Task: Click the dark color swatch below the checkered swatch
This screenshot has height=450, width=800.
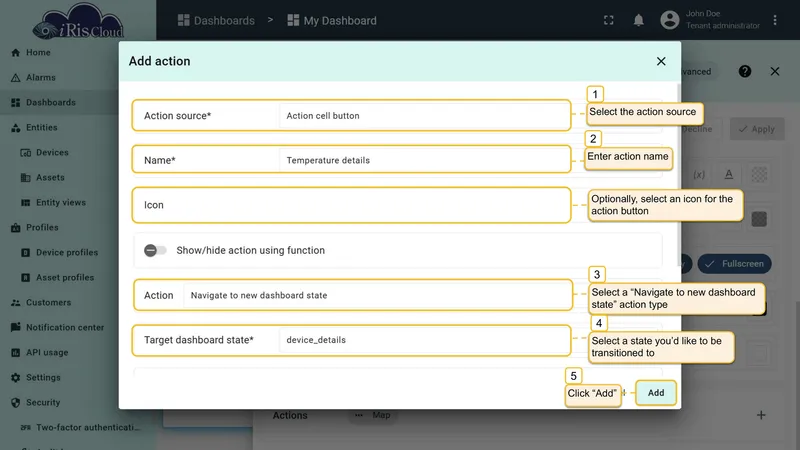Action: [x=759, y=219]
